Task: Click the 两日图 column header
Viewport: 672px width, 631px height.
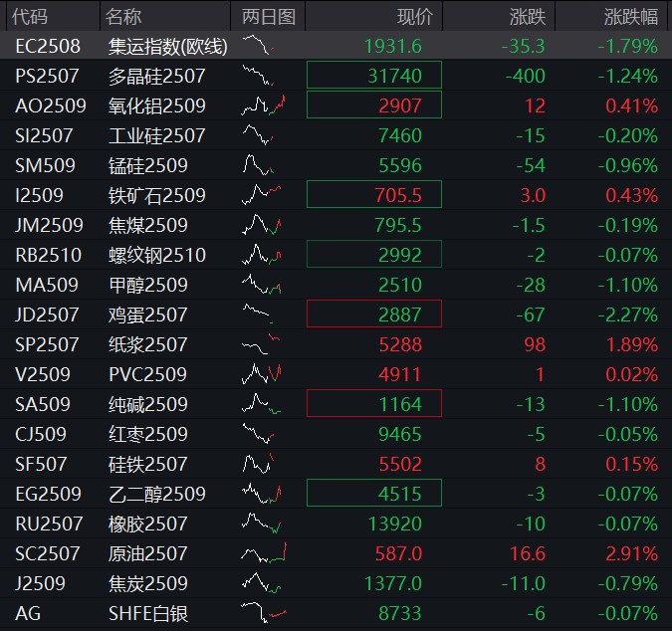Action: tap(268, 17)
